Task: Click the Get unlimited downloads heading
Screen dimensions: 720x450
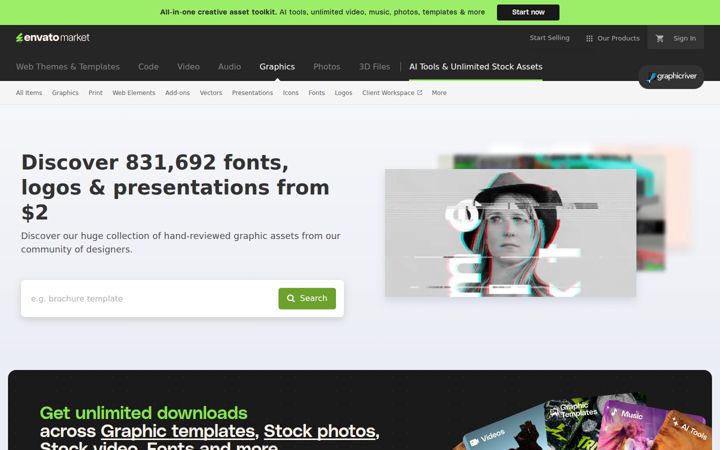Action: (143, 413)
